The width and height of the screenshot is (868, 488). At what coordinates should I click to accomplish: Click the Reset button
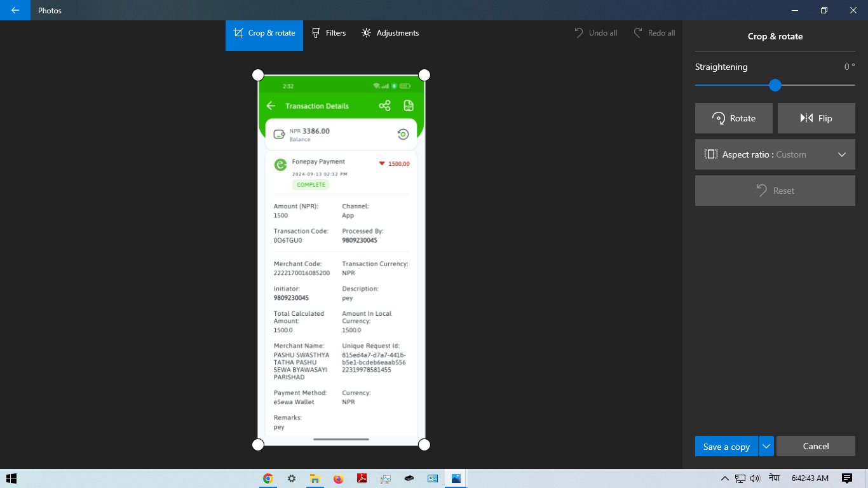point(775,191)
